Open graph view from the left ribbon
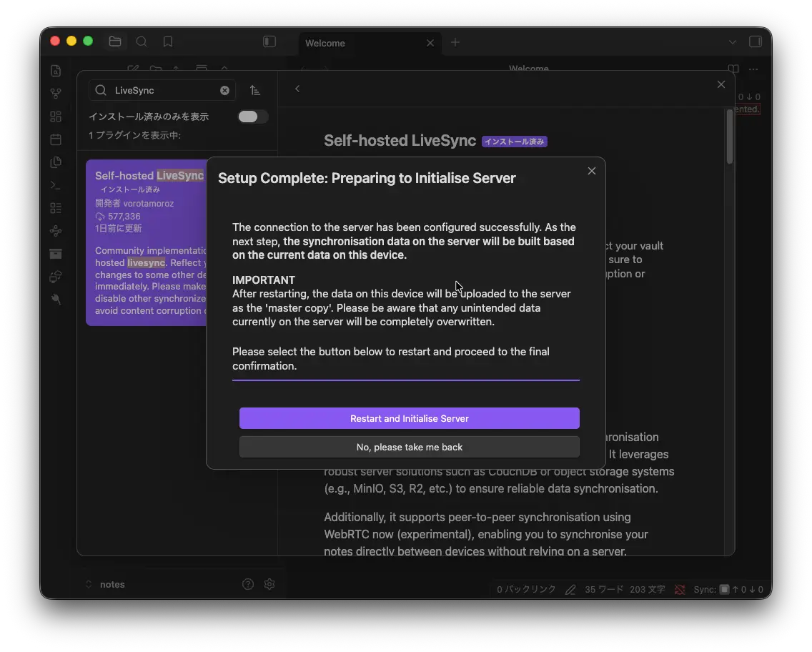Screen dimensions: 812x652 pyautogui.click(x=56, y=94)
